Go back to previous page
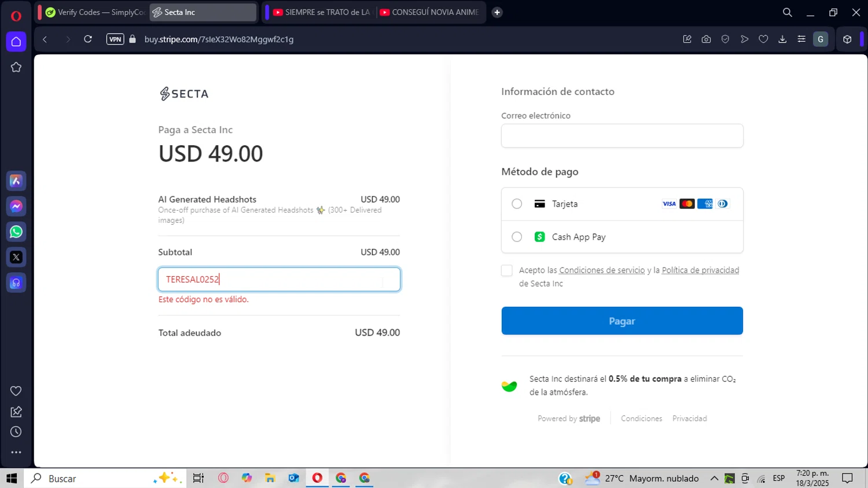 coord(45,39)
